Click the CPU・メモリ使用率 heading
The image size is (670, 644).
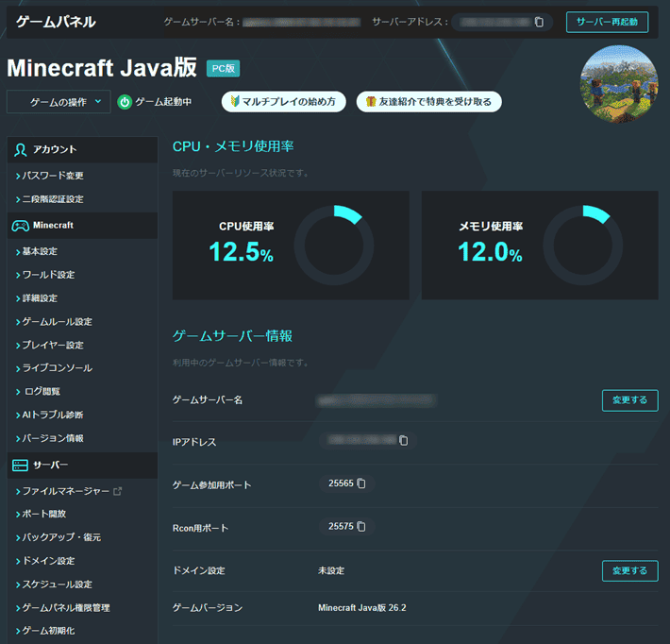233,146
